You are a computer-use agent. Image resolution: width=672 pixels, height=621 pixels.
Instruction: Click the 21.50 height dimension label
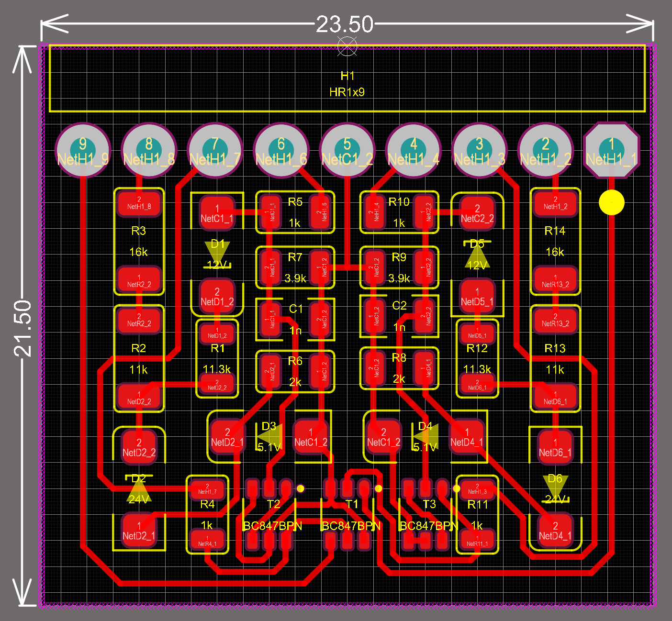click(23, 329)
